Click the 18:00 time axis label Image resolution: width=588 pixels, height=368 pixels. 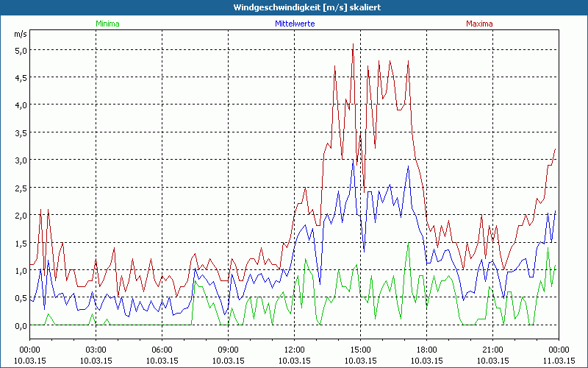pyautogui.click(x=426, y=350)
